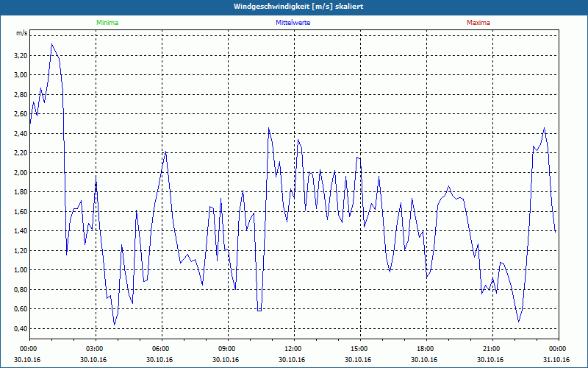Click the 1,60 y-axis value
The image size is (588, 368).
[x=22, y=212]
